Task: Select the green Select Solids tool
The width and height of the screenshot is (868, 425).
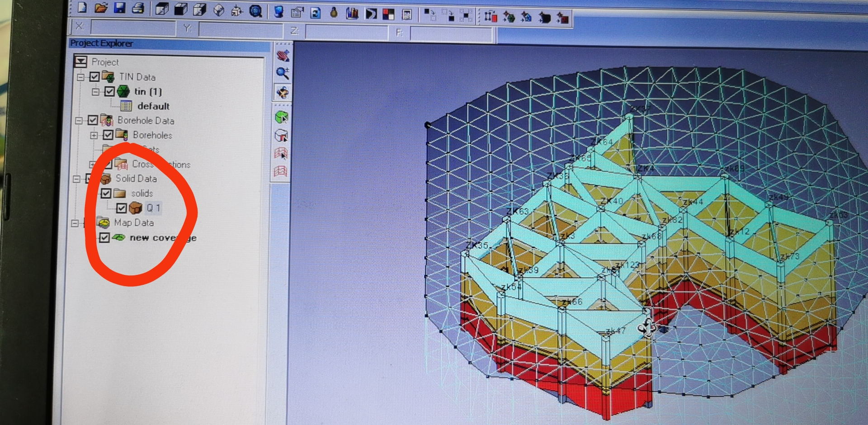Action: pos(282,118)
